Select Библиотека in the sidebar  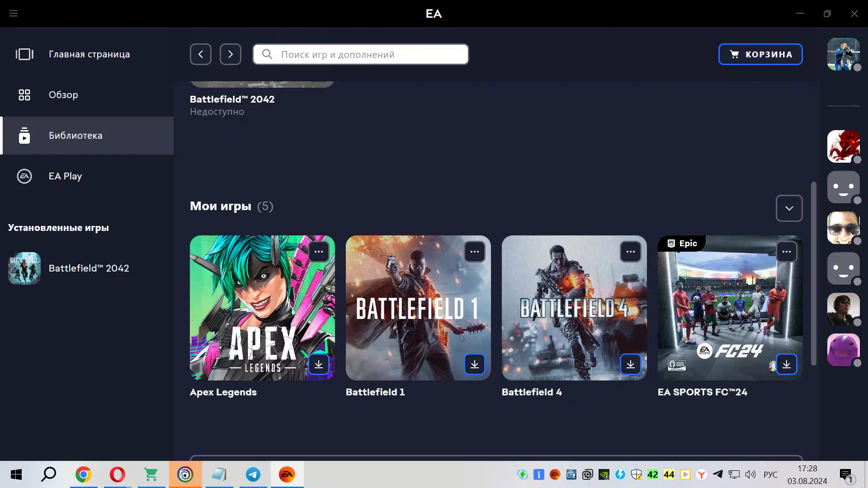point(87,136)
